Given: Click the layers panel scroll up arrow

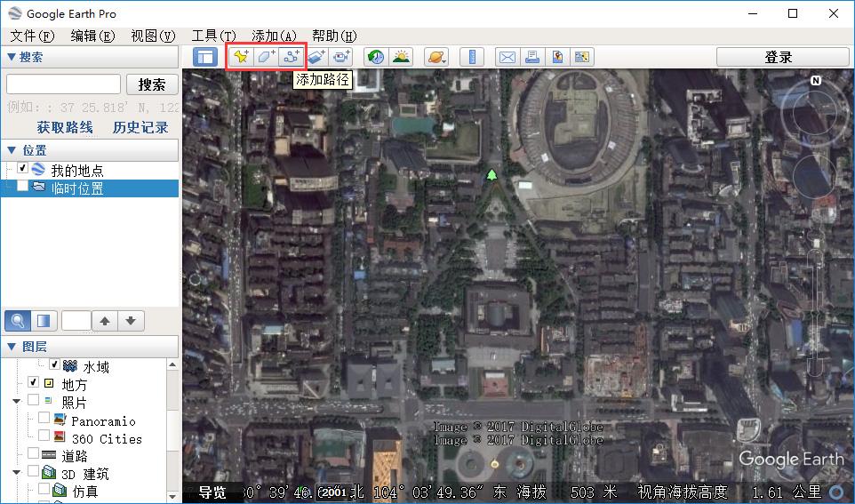Looking at the screenshot, I should tap(172, 365).
